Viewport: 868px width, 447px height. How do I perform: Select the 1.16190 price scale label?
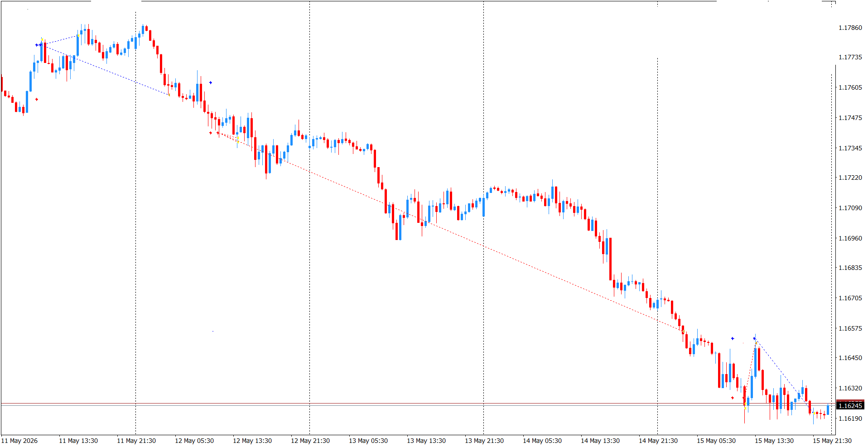[x=850, y=418]
